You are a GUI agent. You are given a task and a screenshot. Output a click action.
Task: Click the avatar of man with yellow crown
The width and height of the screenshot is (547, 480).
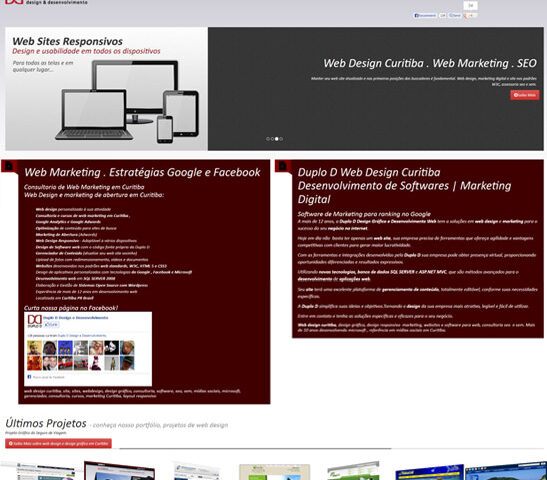pyautogui.click(x=35, y=348)
